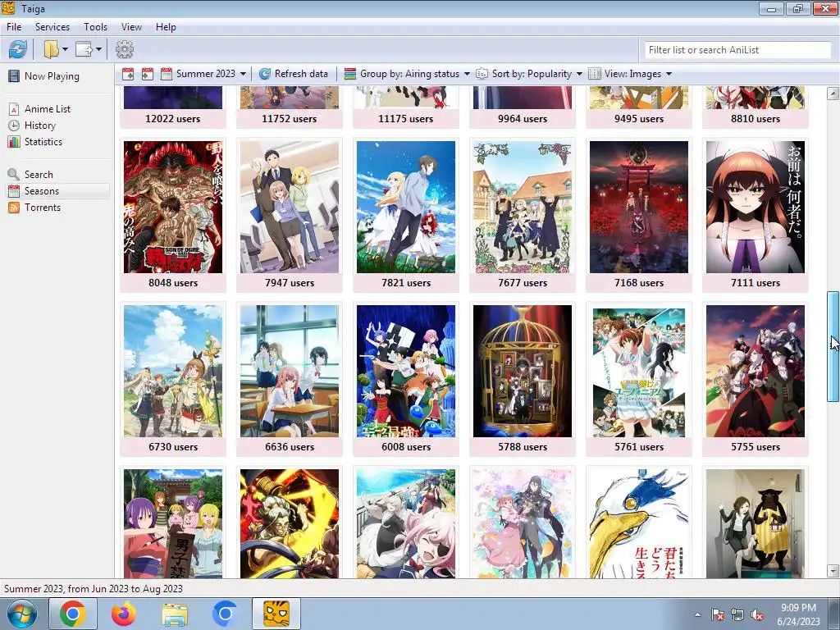840x630 pixels.
Task: Open the library folders dropdown arrow
Action: [65, 50]
